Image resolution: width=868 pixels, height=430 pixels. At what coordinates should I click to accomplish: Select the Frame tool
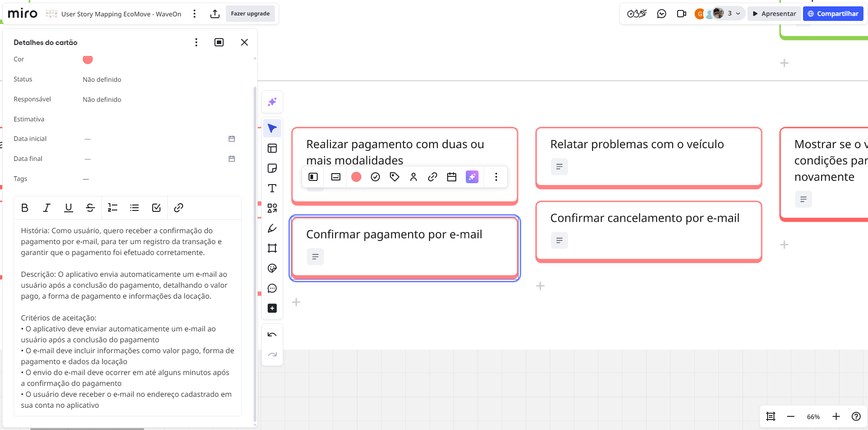point(272,248)
